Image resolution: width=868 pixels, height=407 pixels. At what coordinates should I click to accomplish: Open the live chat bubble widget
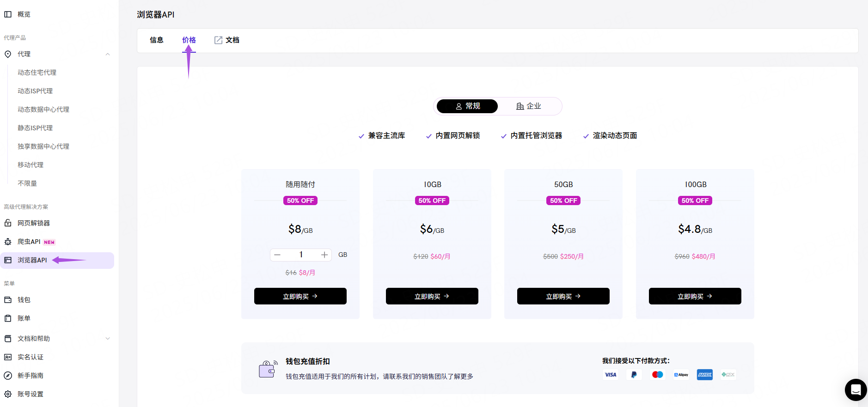[856, 390]
